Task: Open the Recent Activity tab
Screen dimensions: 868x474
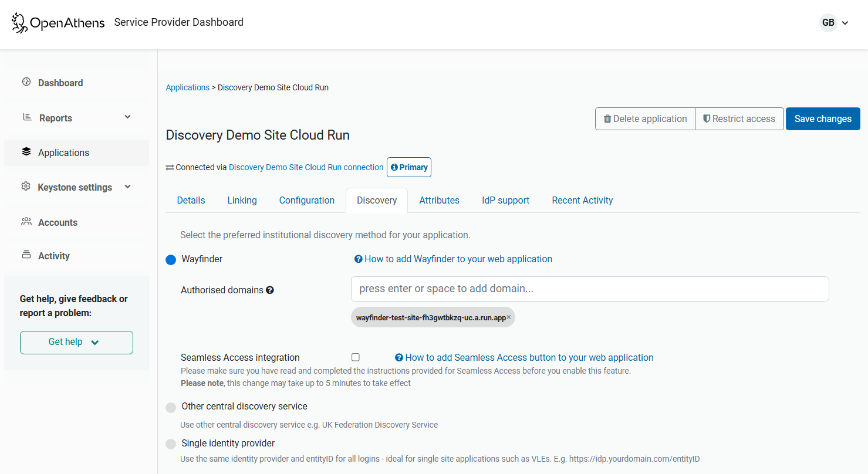Action: tap(582, 200)
